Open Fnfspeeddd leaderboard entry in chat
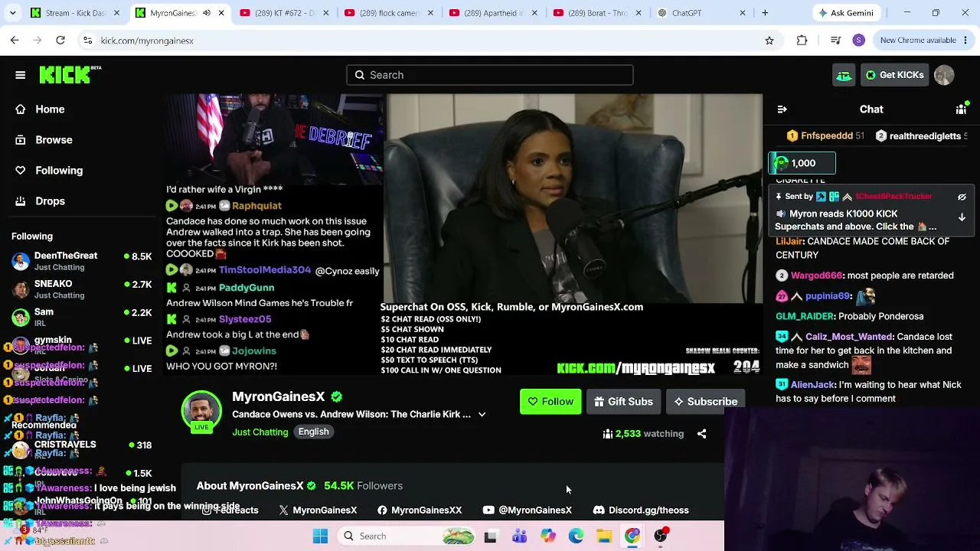 [825, 136]
